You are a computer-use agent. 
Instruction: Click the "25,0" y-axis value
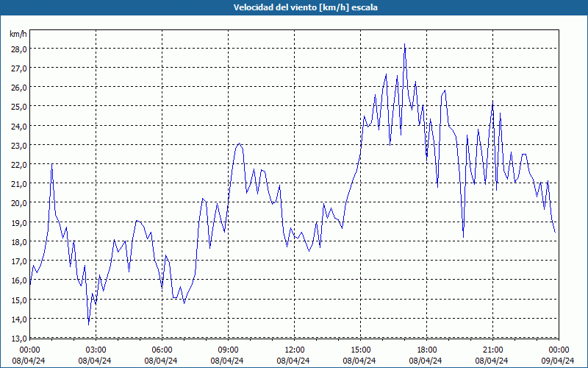(x=19, y=107)
